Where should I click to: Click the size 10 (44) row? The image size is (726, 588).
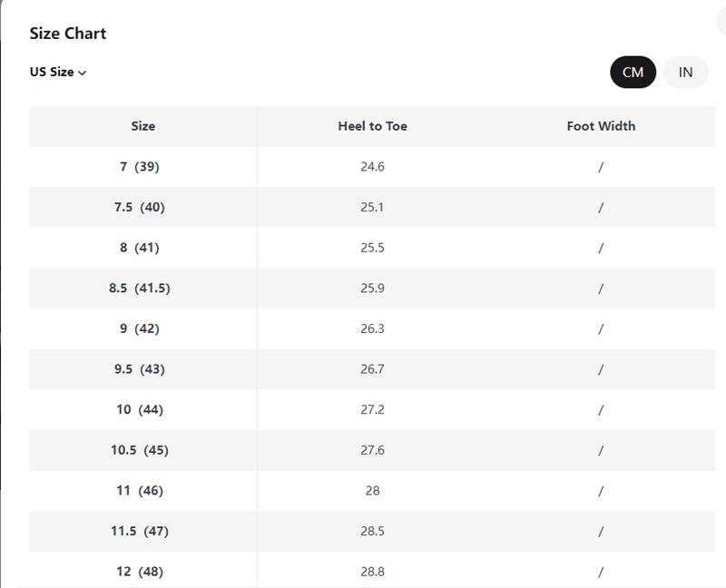[x=372, y=410]
